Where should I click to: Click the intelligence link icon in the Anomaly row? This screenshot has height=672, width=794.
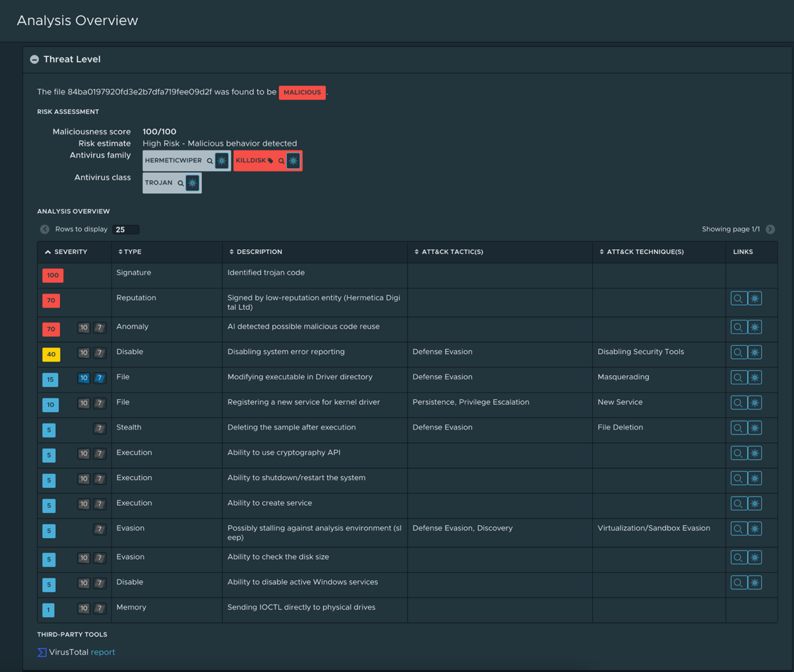click(x=754, y=327)
